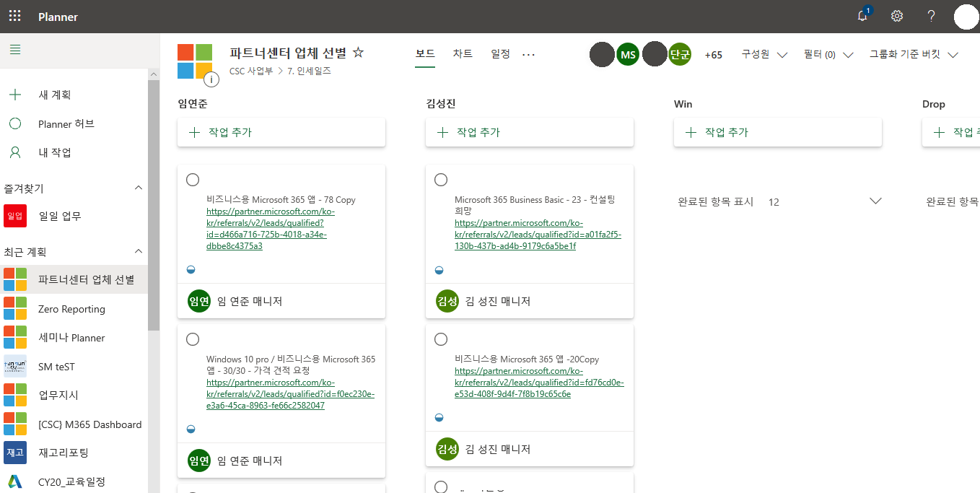Viewport: 980px width, 493px height.
Task: Click the progress indicator on the 78 Copy card
Action: pos(191,270)
